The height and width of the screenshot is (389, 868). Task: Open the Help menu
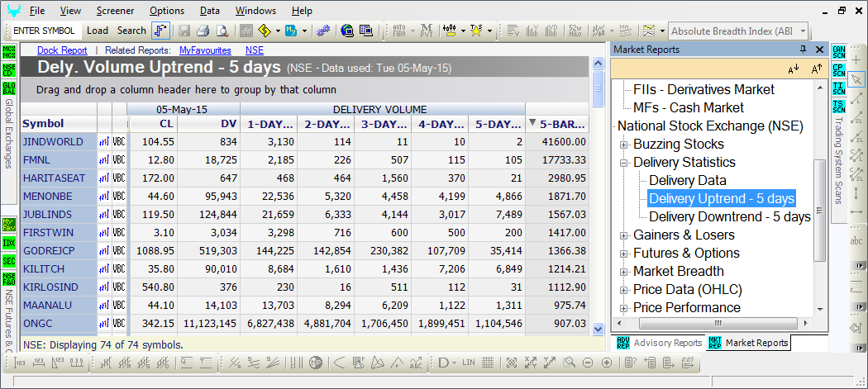pos(302,11)
